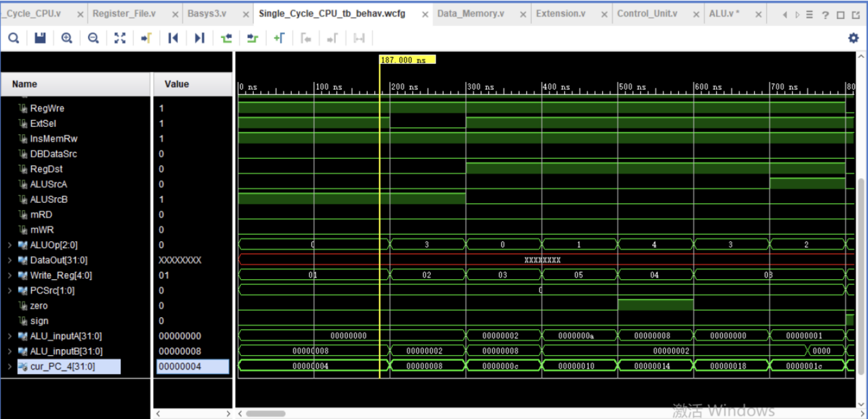Select the RegWre signal row
Screen dimensions: 868x419
[x=47, y=108]
